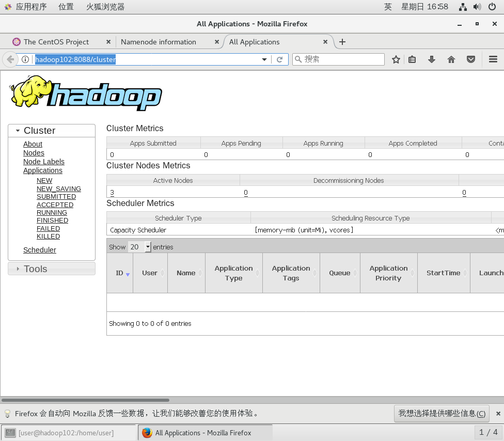Open the Nodes link in sidebar
504x441 pixels.
34,153
